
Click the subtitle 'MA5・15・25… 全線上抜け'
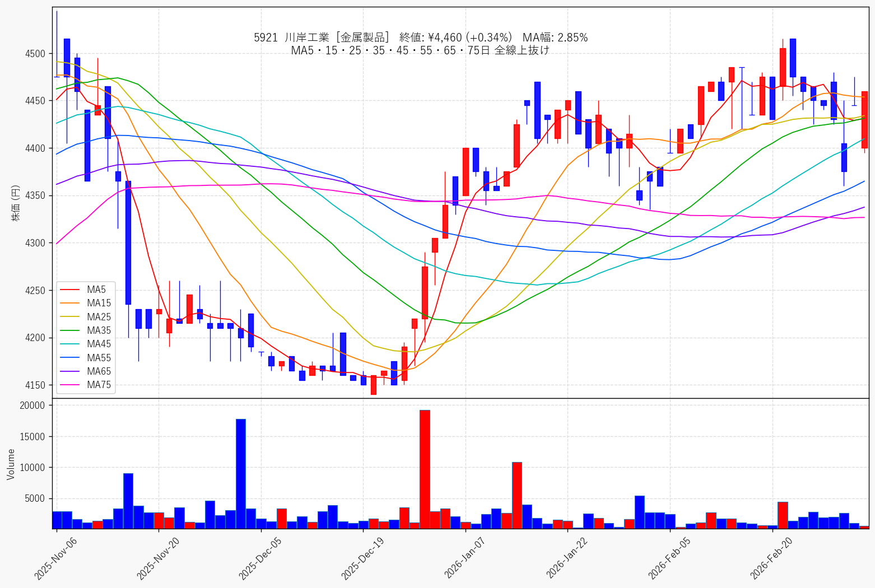point(421,50)
